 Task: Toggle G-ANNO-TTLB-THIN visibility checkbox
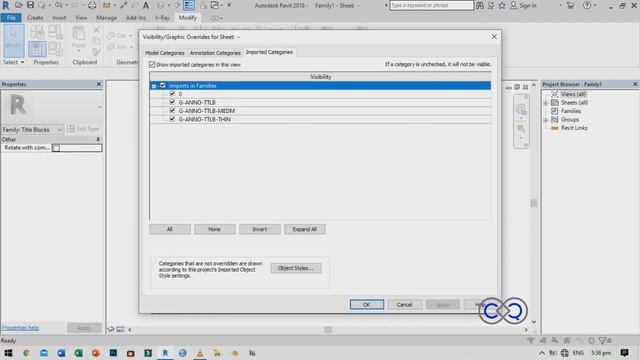(x=172, y=119)
